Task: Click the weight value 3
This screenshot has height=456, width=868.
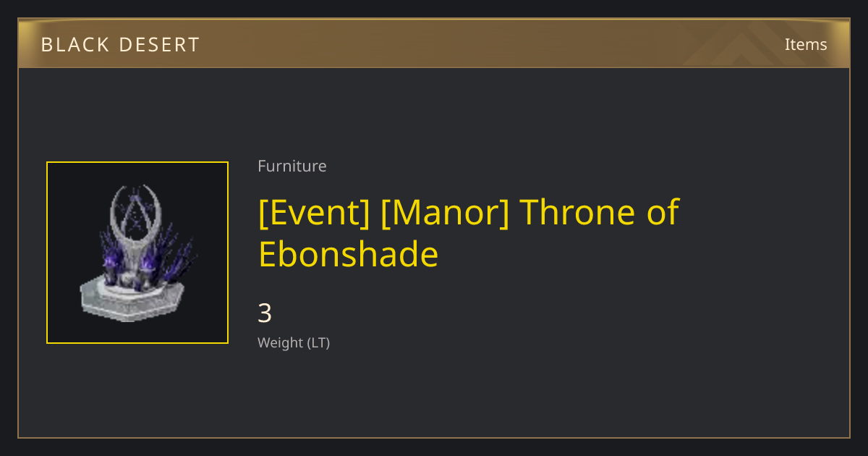Action: 265,314
